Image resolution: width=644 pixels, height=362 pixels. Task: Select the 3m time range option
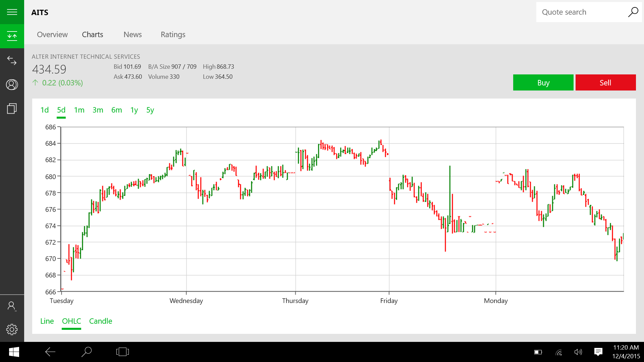tap(98, 110)
